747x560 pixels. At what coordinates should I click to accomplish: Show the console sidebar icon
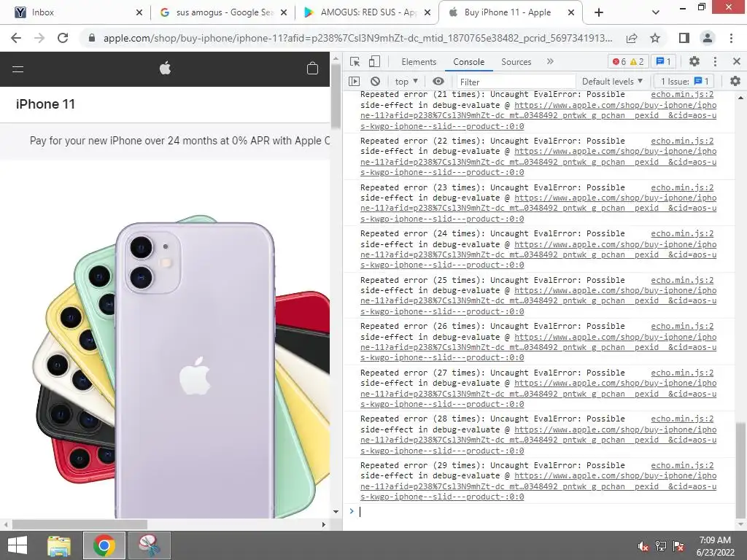click(x=354, y=82)
